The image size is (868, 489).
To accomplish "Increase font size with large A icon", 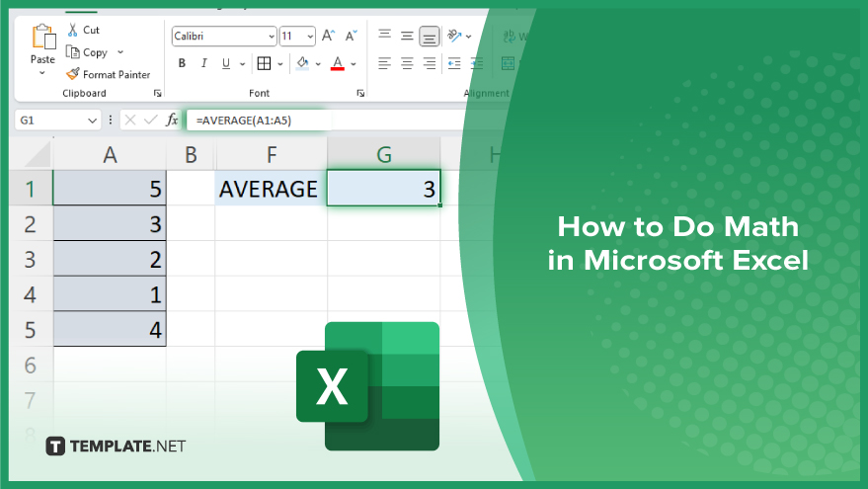I will 328,36.
